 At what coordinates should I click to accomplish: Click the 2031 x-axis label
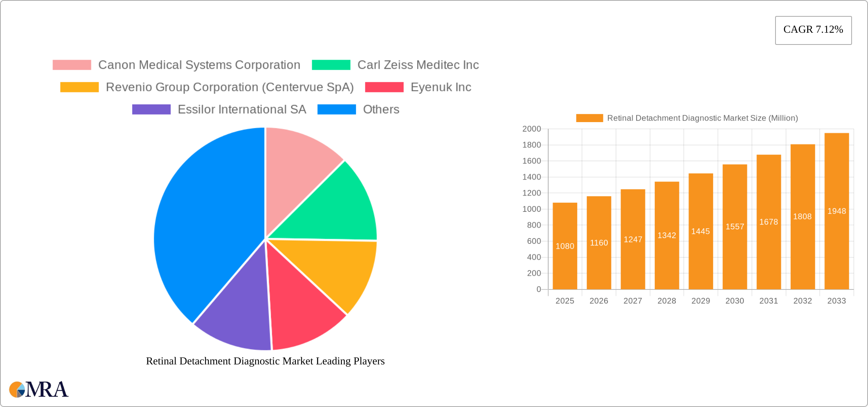[769, 301]
